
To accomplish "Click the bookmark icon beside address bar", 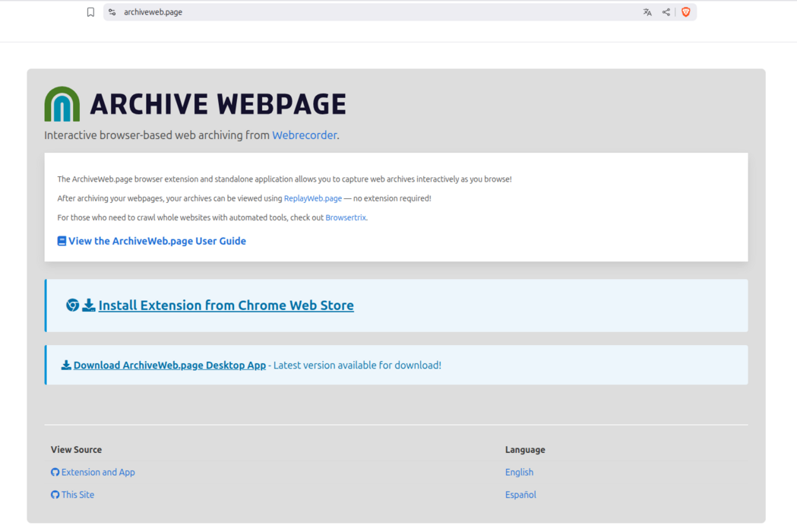I will click(x=90, y=12).
